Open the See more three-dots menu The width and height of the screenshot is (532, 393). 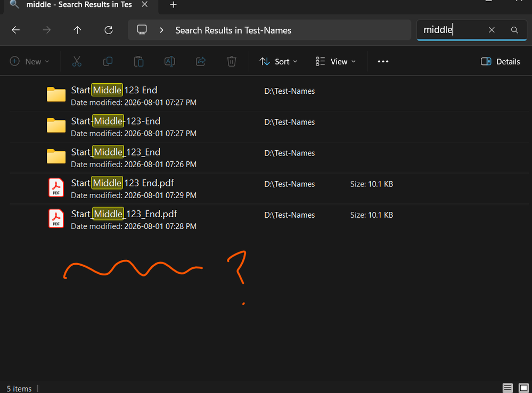pos(383,61)
